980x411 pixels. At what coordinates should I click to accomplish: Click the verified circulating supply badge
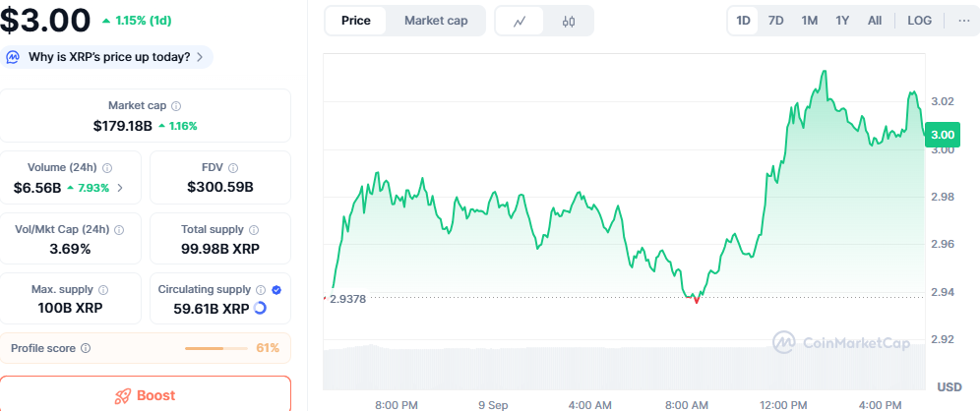pos(276,290)
